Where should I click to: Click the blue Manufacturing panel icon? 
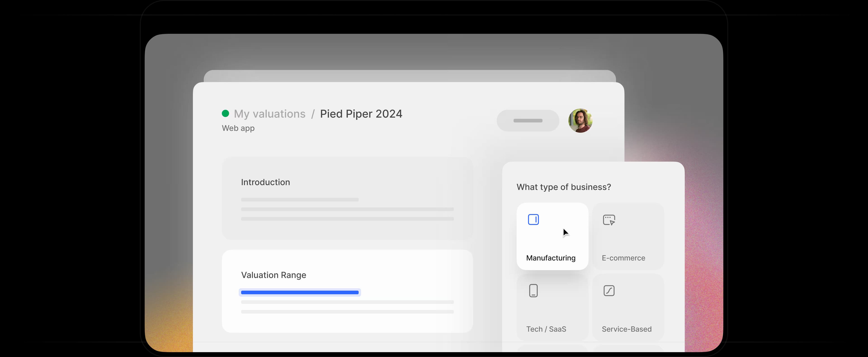[x=533, y=220]
